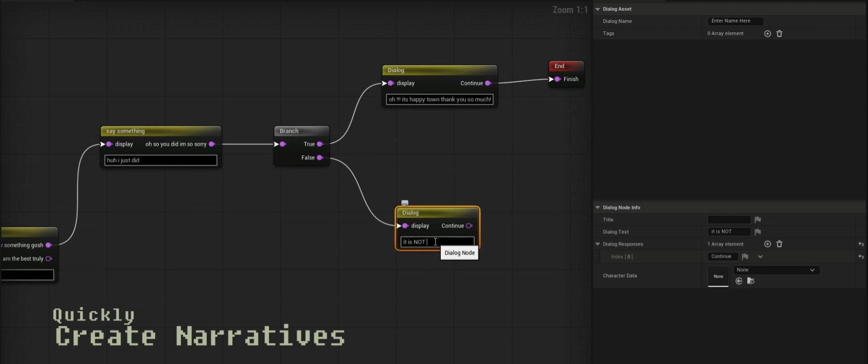The width and height of the screenshot is (868, 364).
Task: Click the flag icon beside Dialog Text
Action: point(758,232)
